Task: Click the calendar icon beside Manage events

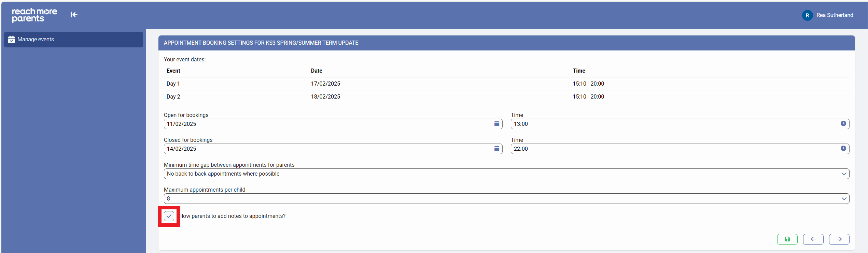Action: click(x=12, y=40)
